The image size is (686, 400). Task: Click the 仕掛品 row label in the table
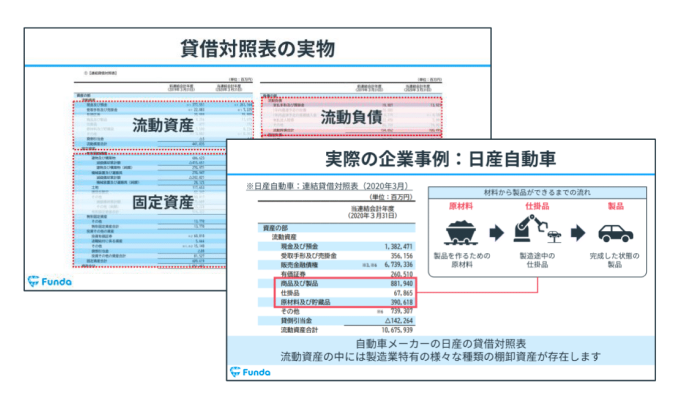click(x=290, y=293)
